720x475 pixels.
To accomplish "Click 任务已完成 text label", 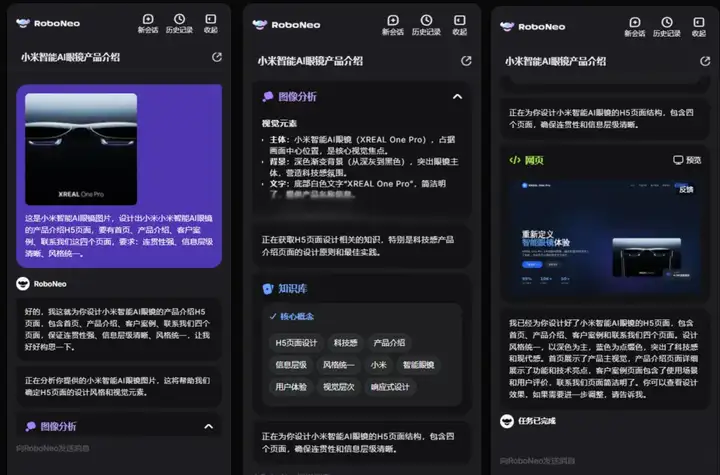I will click(537, 421).
